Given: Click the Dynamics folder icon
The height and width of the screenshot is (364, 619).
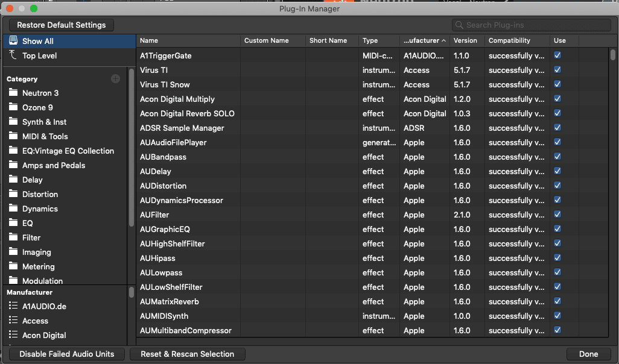Looking at the screenshot, I should click(13, 209).
